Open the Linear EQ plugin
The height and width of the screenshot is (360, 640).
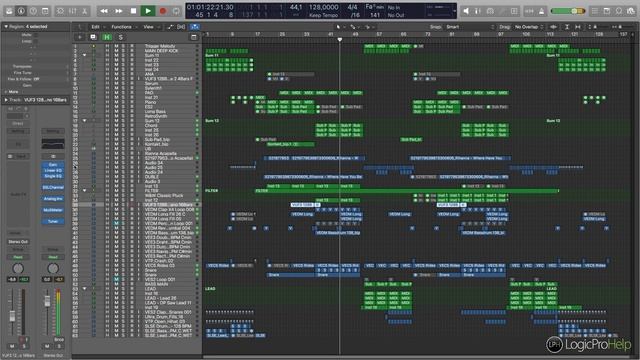53,170
